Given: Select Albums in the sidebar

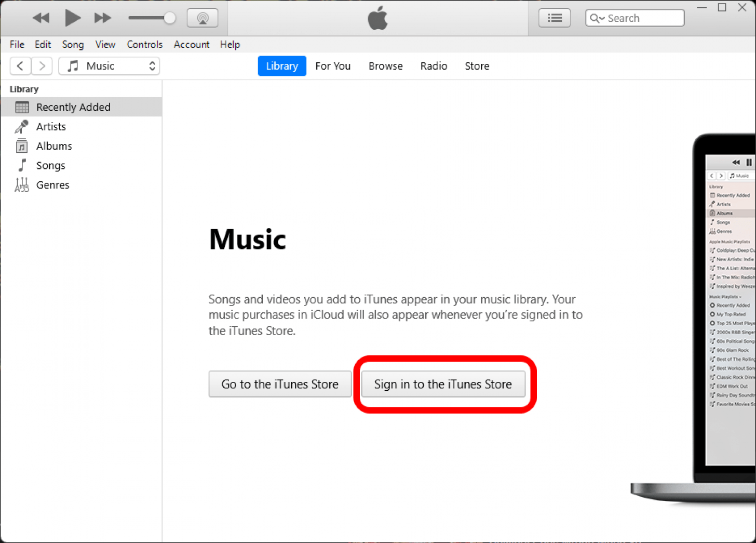Looking at the screenshot, I should click(82, 146).
